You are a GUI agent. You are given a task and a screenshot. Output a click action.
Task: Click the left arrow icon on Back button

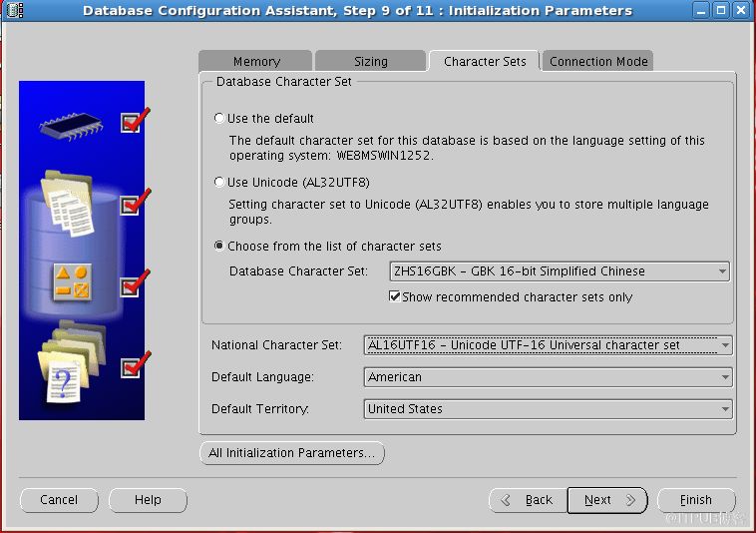point(506,500)
